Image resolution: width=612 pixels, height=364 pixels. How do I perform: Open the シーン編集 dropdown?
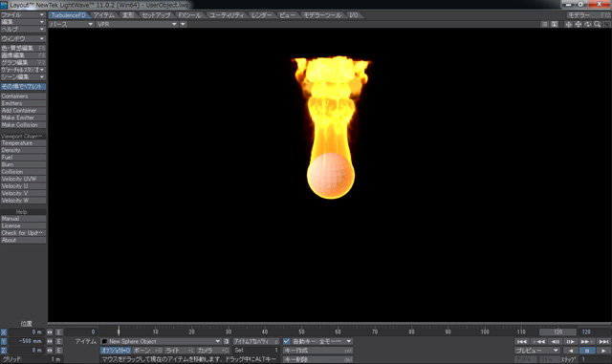pyautogui.click(x=23, y=76)
